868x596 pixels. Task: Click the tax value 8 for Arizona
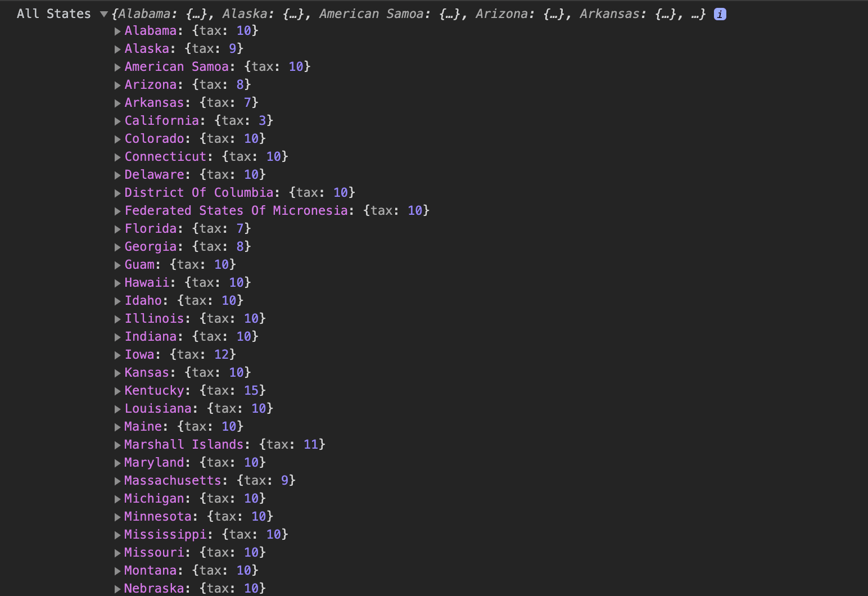240,84
